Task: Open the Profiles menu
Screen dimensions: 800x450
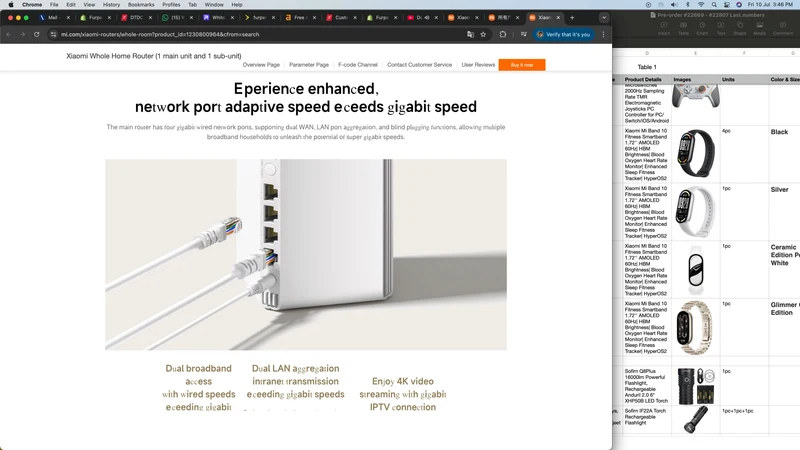Action: point(171,5)
